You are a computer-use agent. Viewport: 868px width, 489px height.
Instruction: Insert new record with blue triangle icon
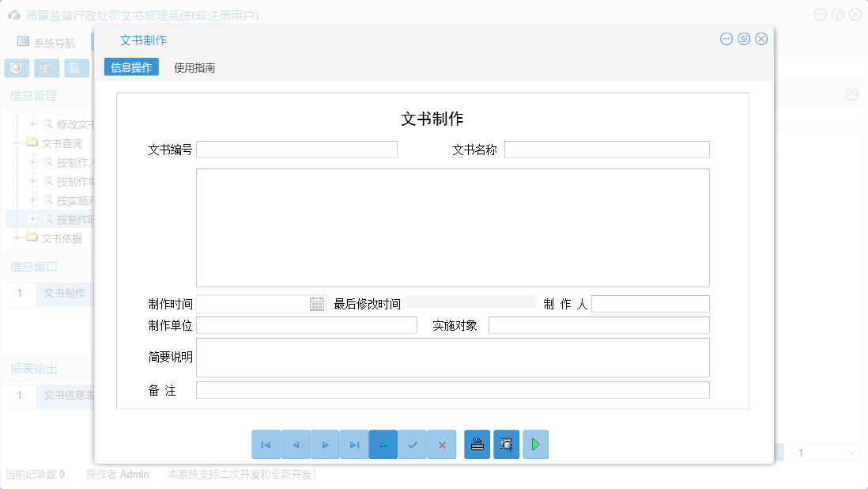(x=383, y=444)
